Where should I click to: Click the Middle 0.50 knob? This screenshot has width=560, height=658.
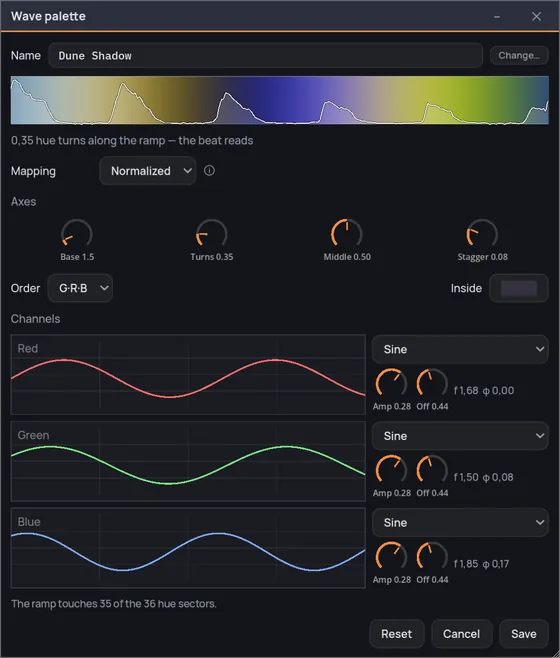[x=347, y=234]
